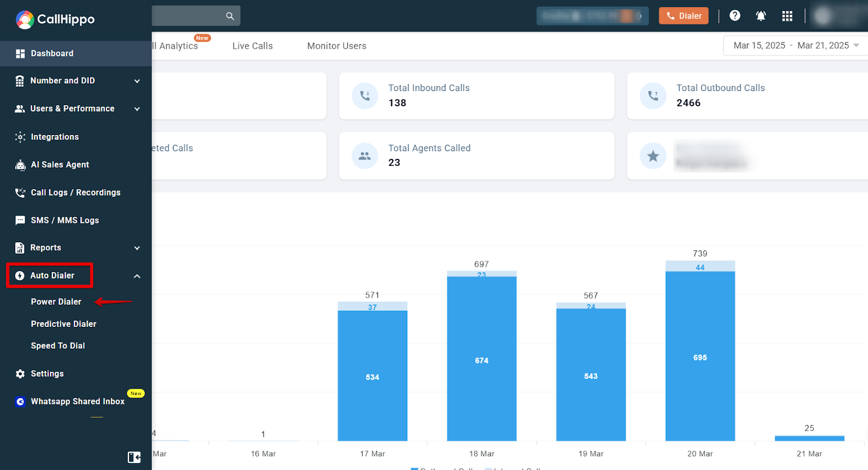Open the apps grid icon
868x470 pixels.
click(787, 16)
